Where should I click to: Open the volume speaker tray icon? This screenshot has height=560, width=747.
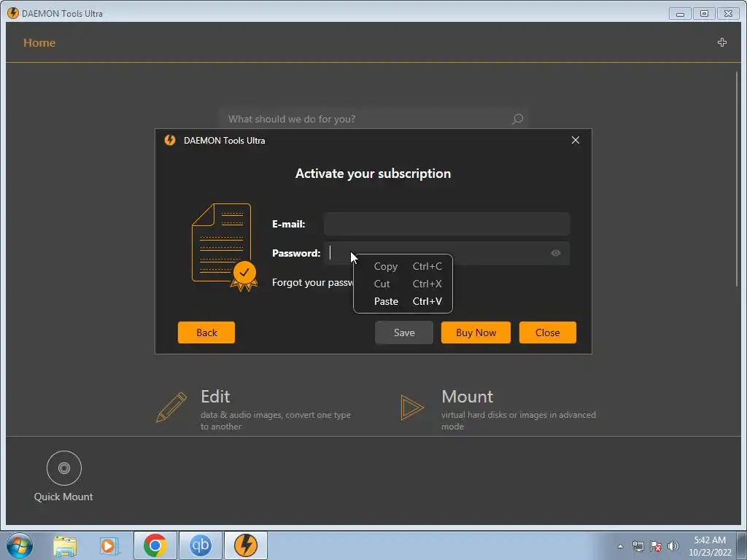[x=673, y=546]
